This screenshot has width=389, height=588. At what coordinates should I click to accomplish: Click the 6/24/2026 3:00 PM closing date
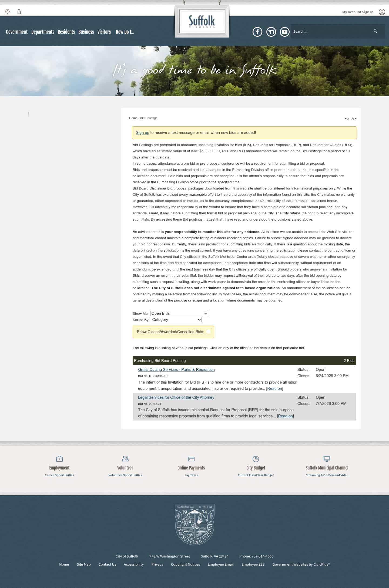332,376
